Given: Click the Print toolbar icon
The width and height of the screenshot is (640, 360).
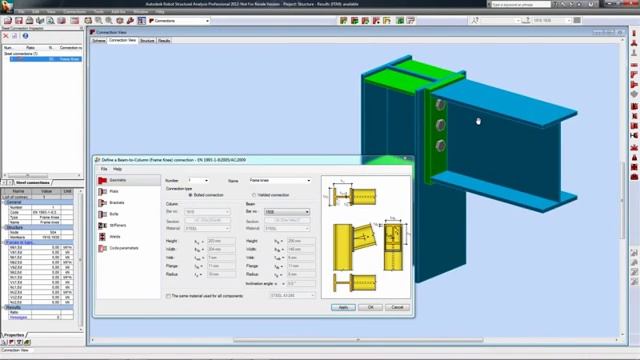Looking at the screenshot, I should pyautogui.click(x=29, y=20).
